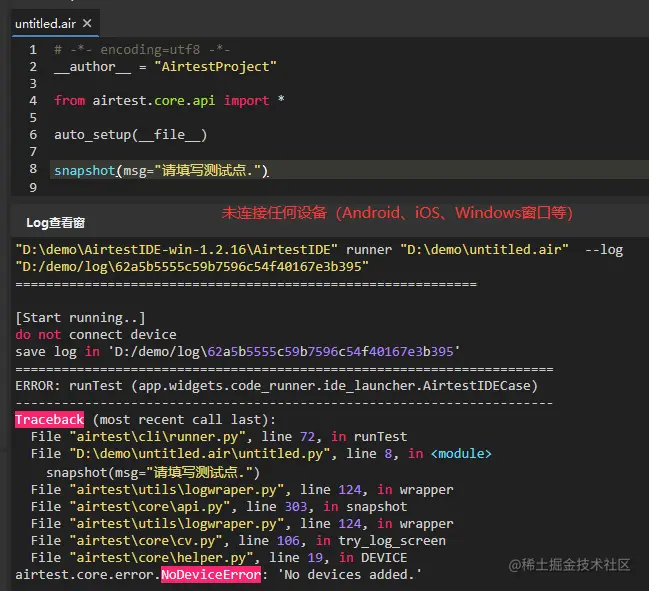Click the api.py line 303 traceback entry
Image resolution: width=649 pixels, height=591 pixels.
point(219,507)
